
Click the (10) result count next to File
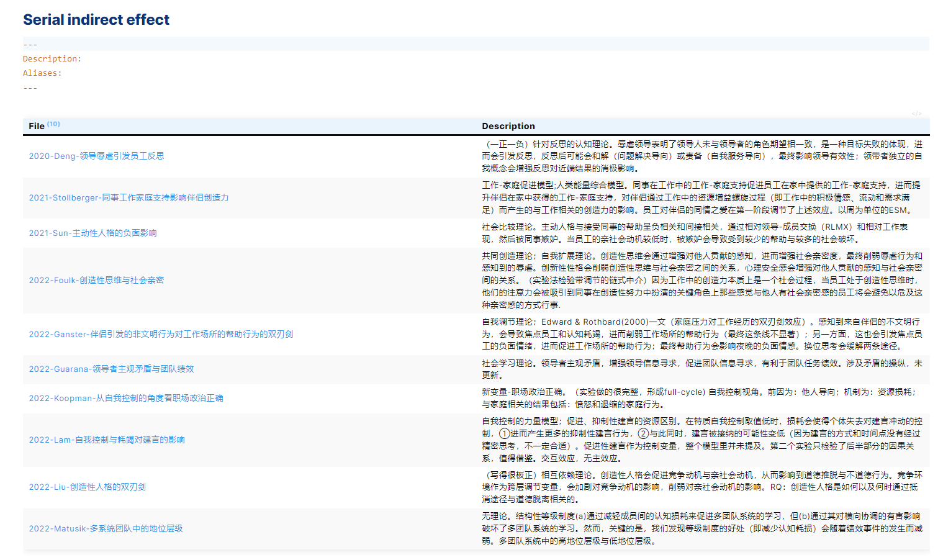54,124
